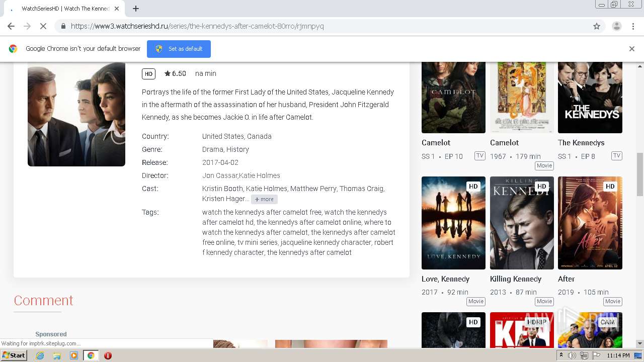Open the After movie poster
The width and height of the screenshot is (644, 362).
click(590, 223)
